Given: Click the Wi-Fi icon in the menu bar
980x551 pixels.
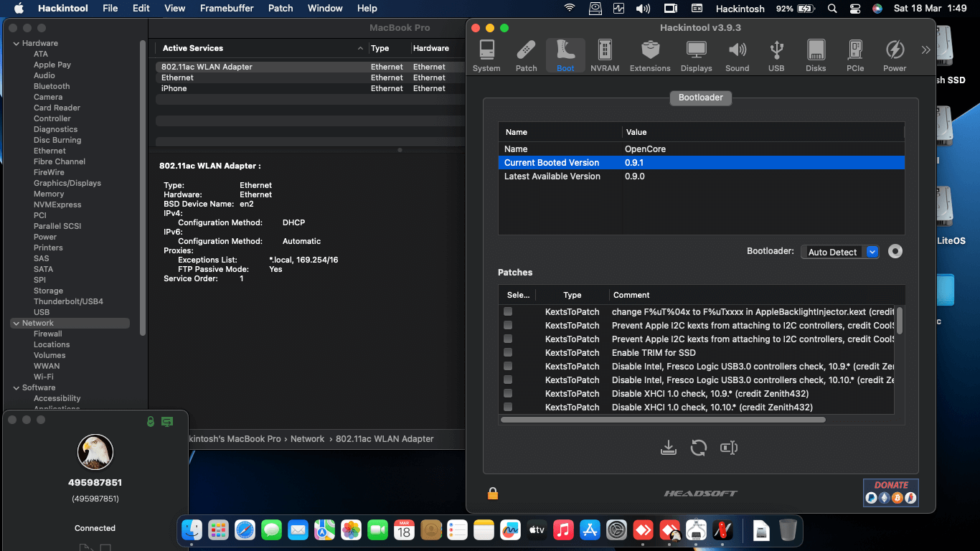Looking at the screenshot, I should pyautogui.click(x=570, y=9).
